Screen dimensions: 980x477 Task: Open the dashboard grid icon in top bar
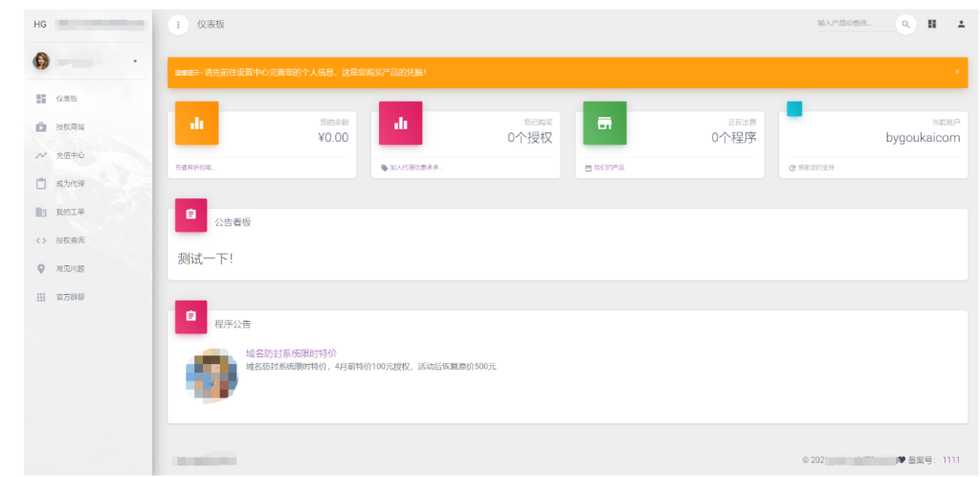pyautogui.click(x=931, y=24)
